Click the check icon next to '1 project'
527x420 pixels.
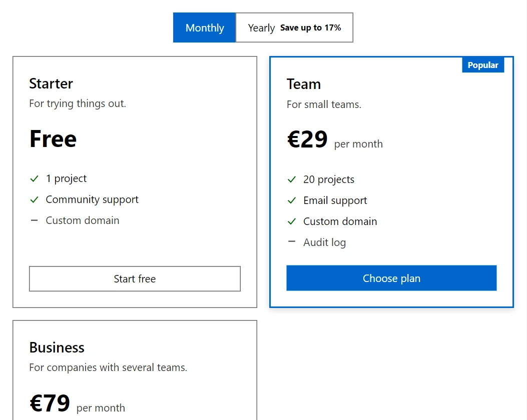(x=34, y=178)
